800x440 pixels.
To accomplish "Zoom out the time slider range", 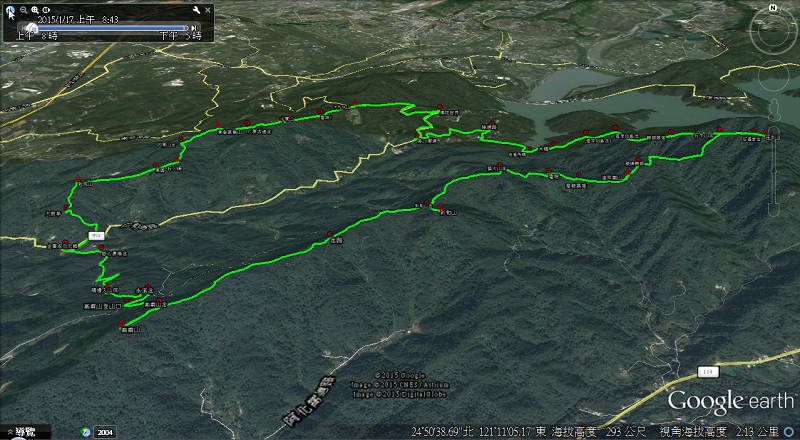I will [x=23, y=10].
